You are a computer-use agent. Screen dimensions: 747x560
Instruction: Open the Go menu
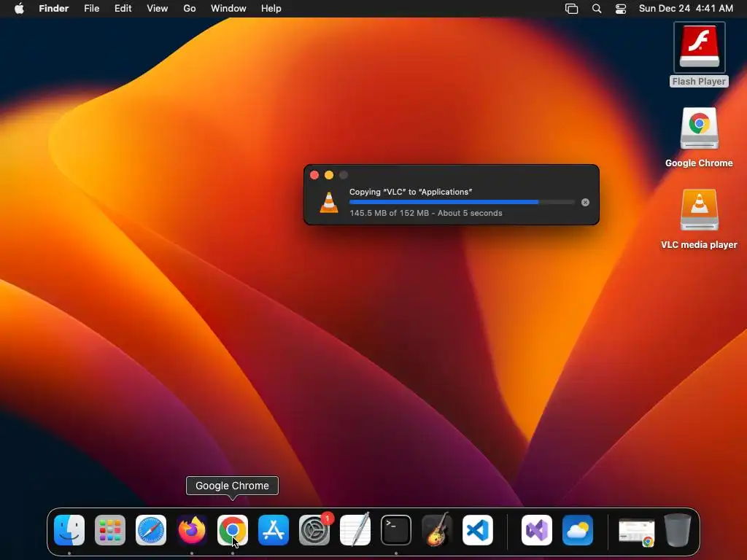(190, 9)
